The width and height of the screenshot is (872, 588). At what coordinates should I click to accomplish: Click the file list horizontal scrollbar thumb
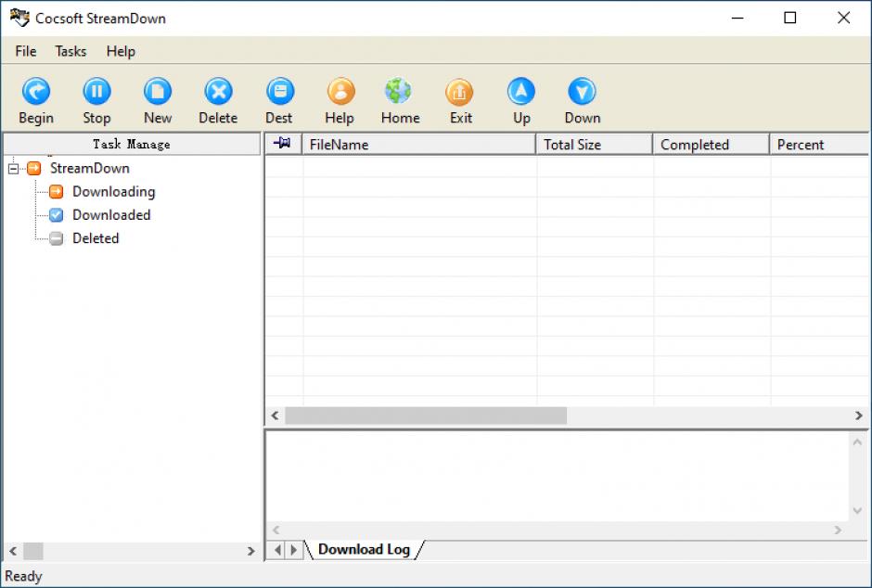(x=426, y=415)
